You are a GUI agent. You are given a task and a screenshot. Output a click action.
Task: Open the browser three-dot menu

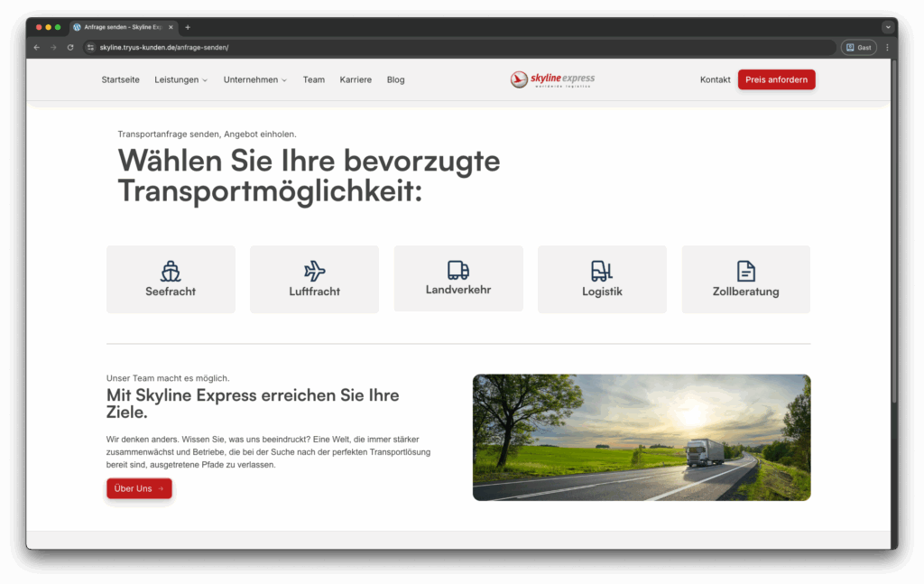(x=887, y=47)
